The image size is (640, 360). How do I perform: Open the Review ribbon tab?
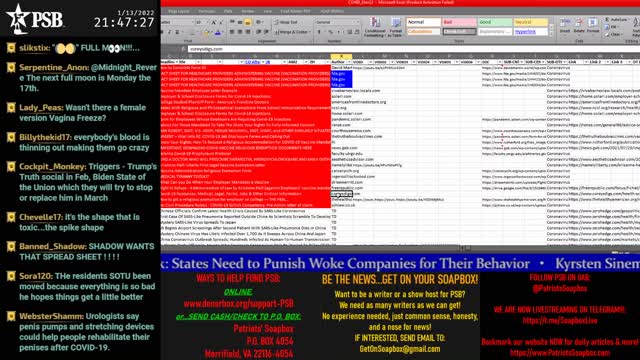point(247,11)
